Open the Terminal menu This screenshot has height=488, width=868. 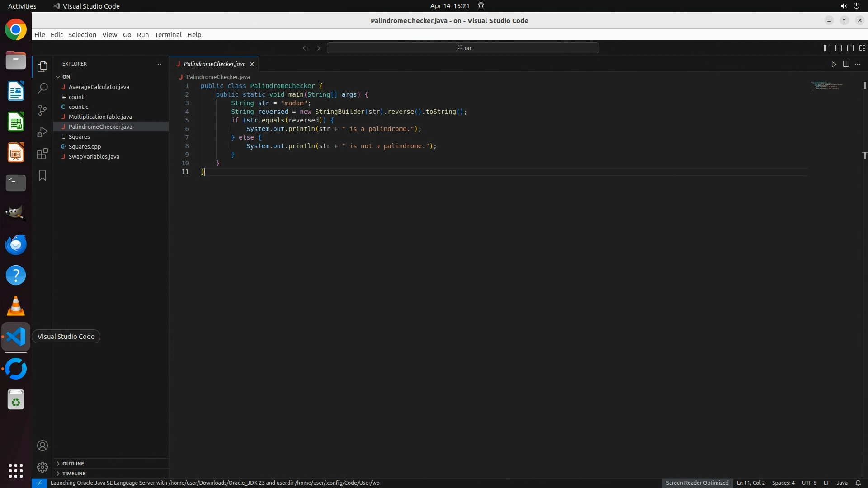click(x=168, y=35)
